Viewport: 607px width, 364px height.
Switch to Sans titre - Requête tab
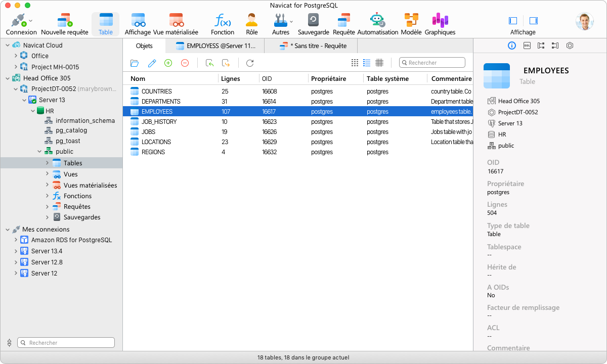(311, 45)
